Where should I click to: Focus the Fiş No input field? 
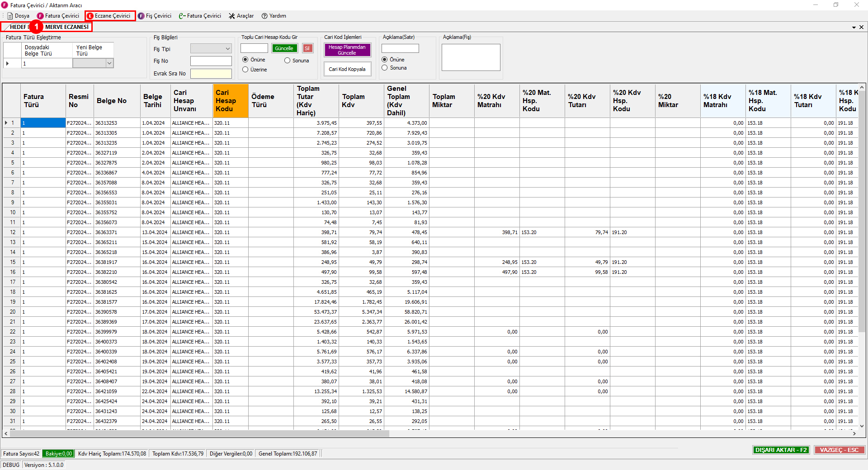[211, 61]
